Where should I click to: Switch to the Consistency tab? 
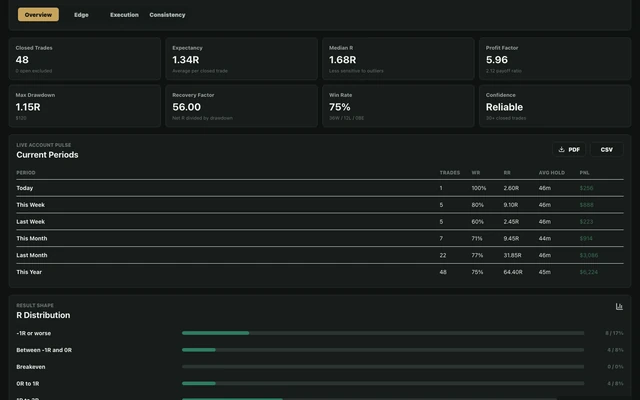pyautogui.click(x=167, y=15)
